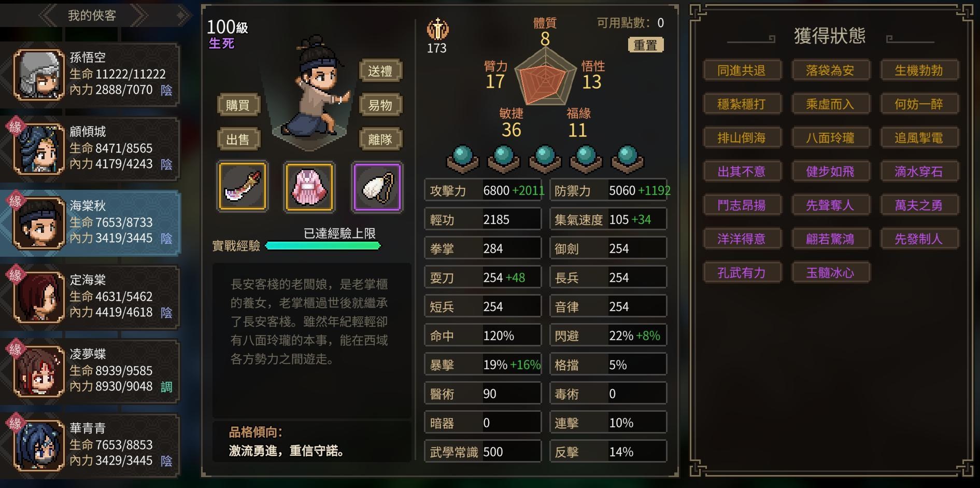
Task: Click the 陰 indicator next to 定海棠
Action: 166,312
